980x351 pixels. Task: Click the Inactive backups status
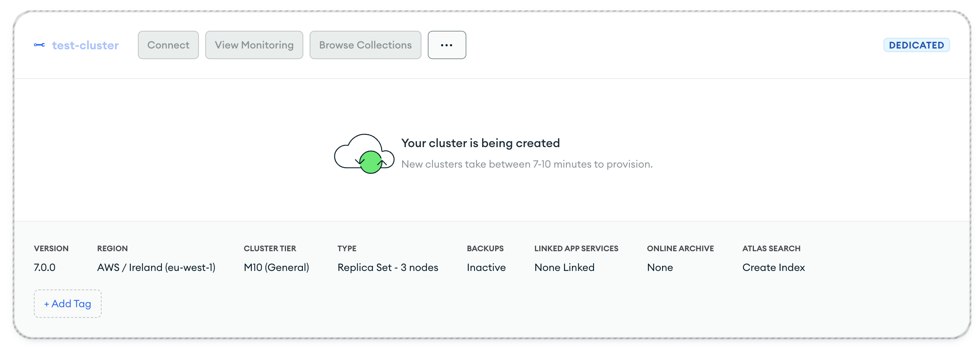click(486, 267)
